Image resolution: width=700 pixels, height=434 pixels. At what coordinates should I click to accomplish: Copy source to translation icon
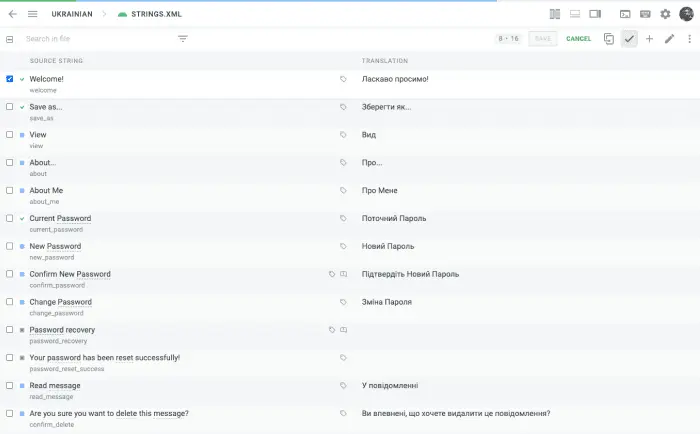608,39
